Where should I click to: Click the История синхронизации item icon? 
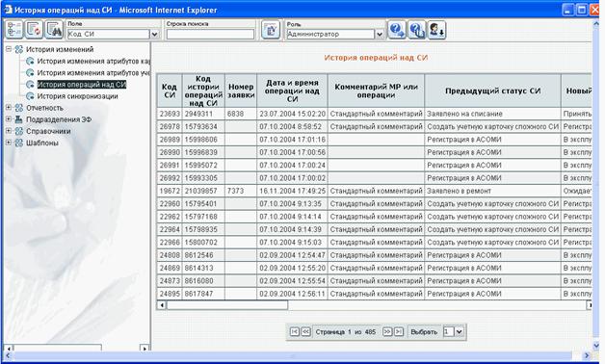click(x=30, y=96)
